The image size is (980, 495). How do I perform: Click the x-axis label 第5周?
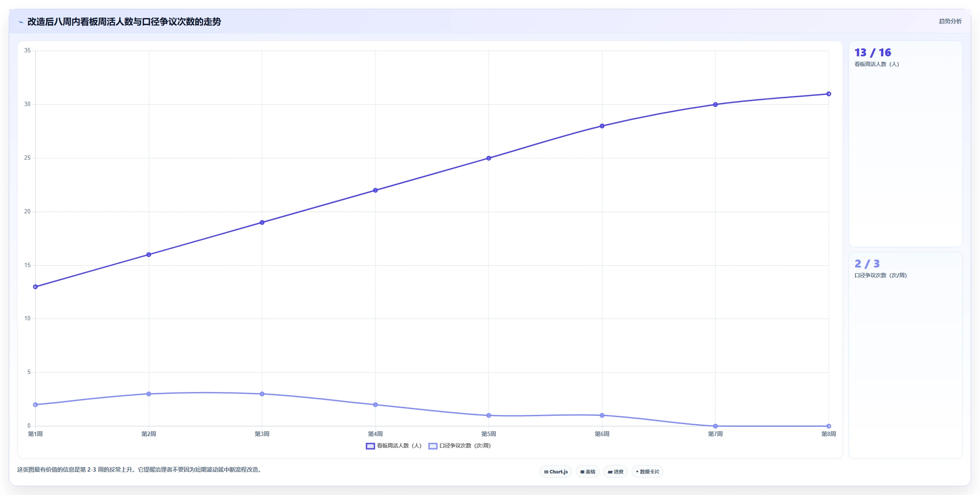click(489, 434)
